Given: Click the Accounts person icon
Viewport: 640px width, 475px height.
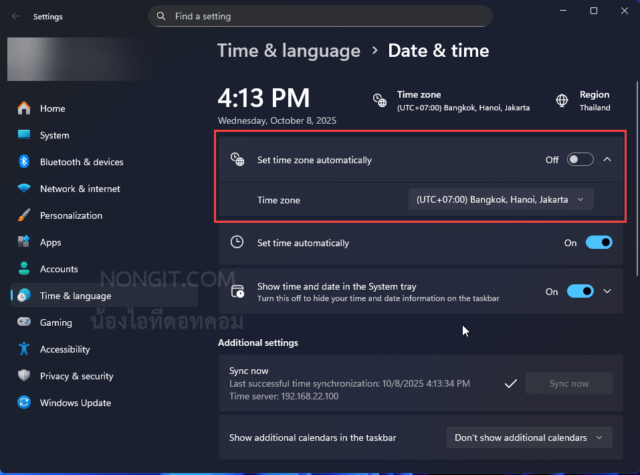Looking at the screenshot, I should (24, 269).
